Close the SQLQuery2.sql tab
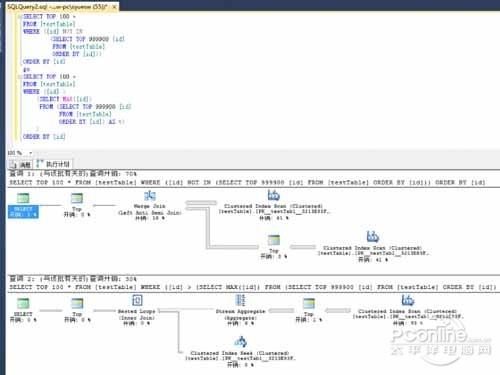The width and height of the screenshot is (500, 375). [x=114, y=7]
